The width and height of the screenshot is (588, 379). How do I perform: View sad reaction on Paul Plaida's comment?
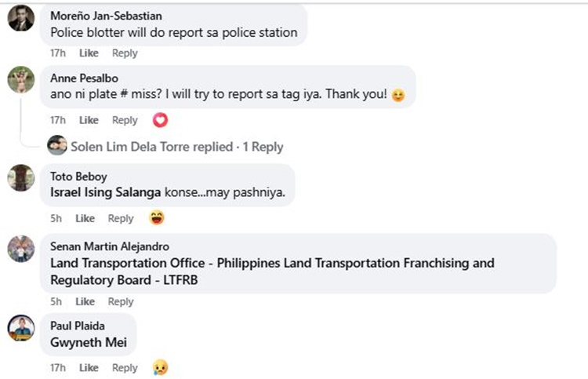[160, 367]
